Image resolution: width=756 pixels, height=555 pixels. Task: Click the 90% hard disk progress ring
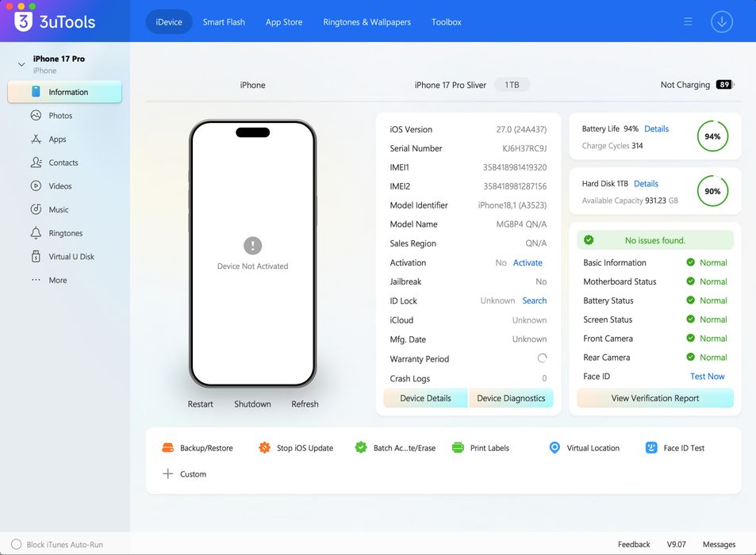coord(712,191)
